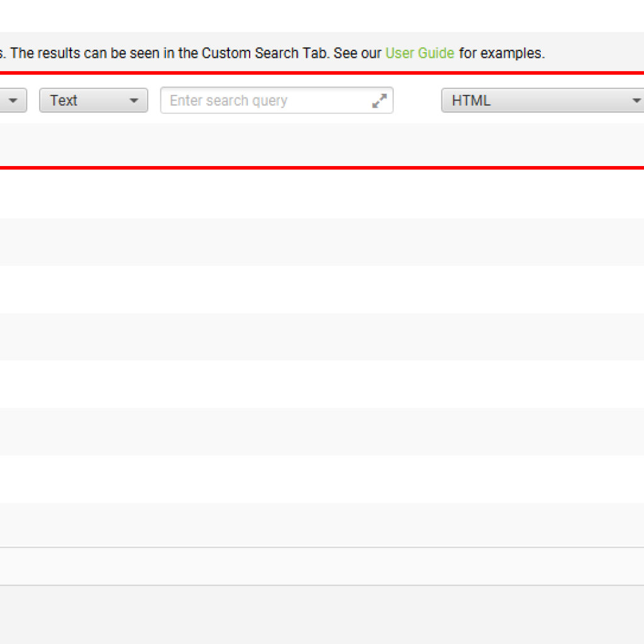
Task: Open the User Guide link
Action: pyautogui.click(x=419, y=53)
